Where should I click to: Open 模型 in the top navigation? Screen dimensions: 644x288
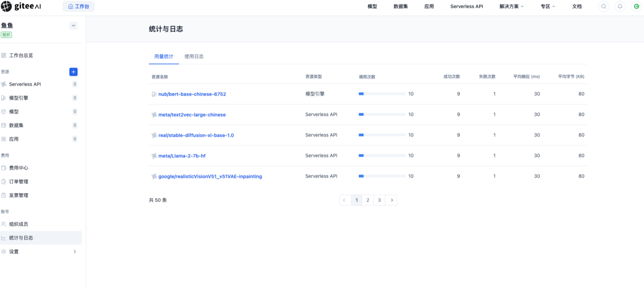click(372, 6)
